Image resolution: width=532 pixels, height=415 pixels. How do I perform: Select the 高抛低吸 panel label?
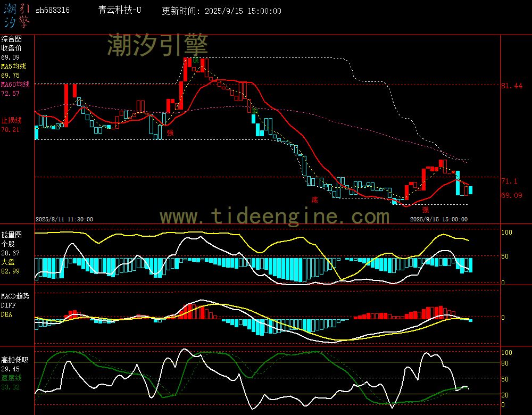15,360
